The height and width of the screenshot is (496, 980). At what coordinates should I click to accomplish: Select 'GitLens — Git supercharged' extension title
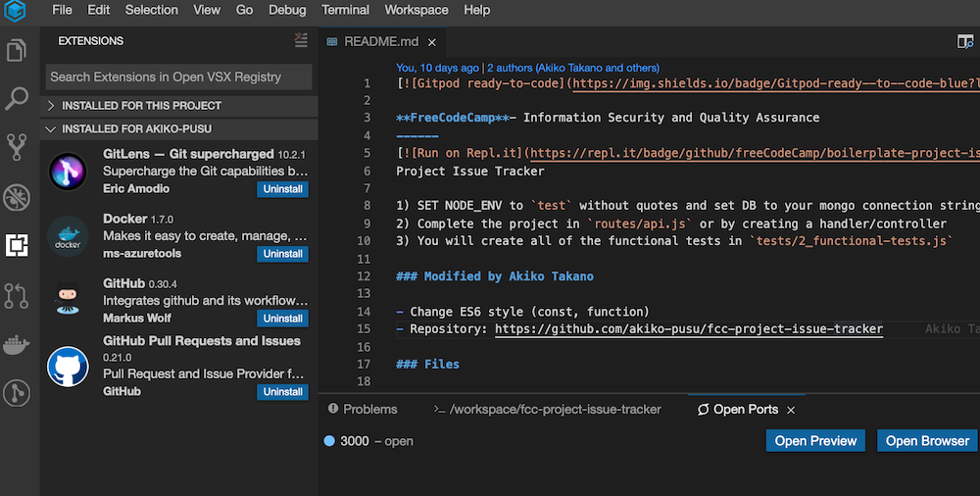[x=188, y=154]
